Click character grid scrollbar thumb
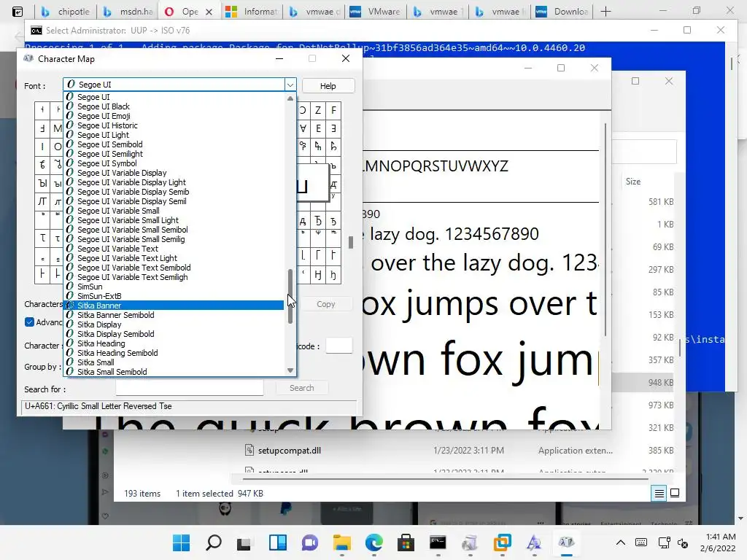The image size is (747, 560). pyautogui.click(x=351, y=242)
